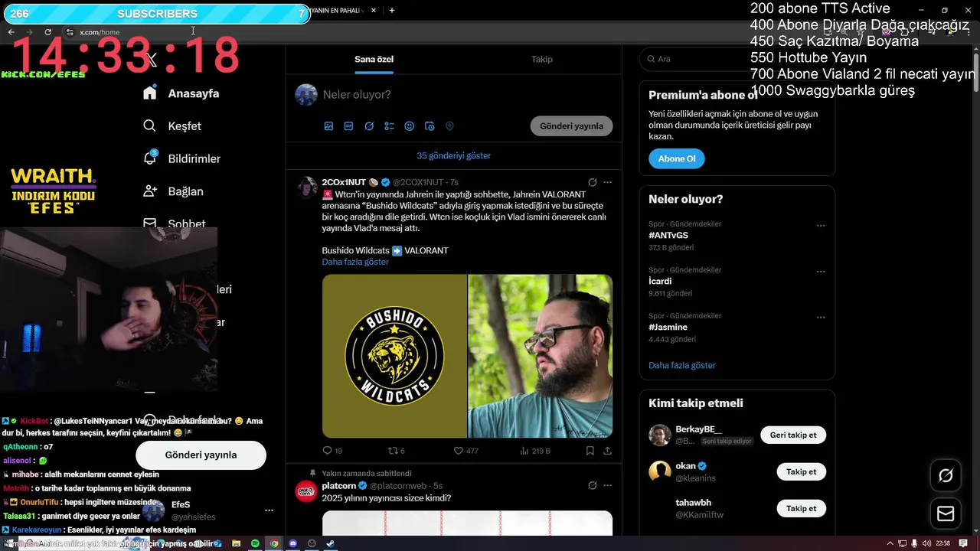Open the #Jasmine trending topic

[668, 327]
